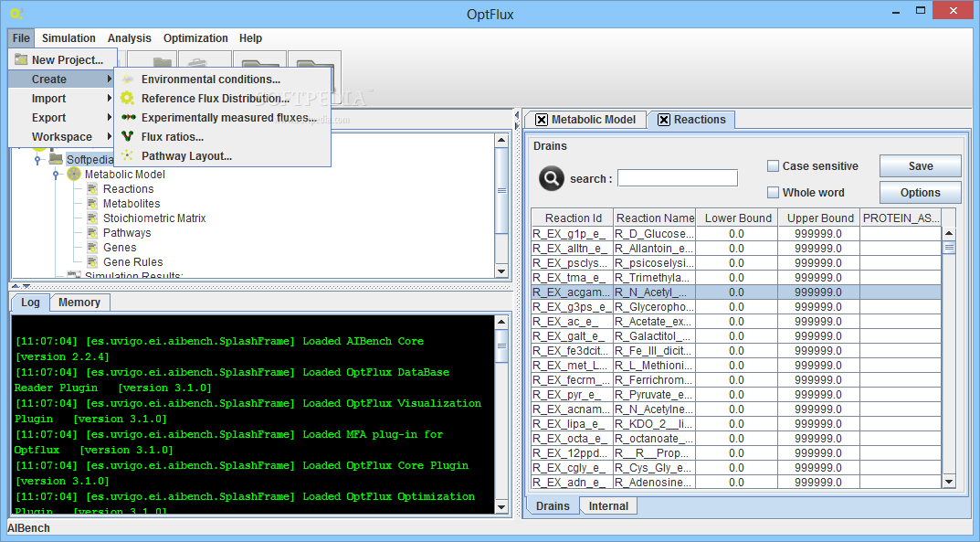980x542 pixels.
Task: Click the R_Adenosine... reaction name cell
Action: (654, 482)
